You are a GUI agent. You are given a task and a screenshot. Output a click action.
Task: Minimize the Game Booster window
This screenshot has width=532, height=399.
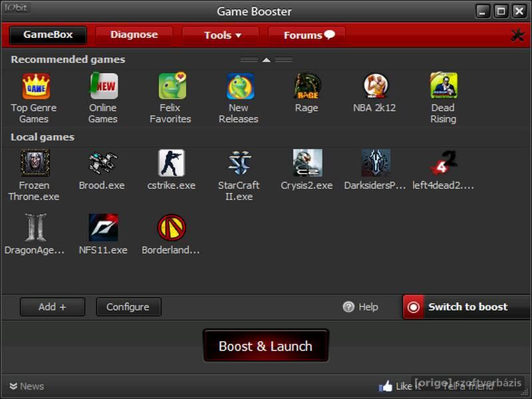pyautogui.click(x=483, y=11)
